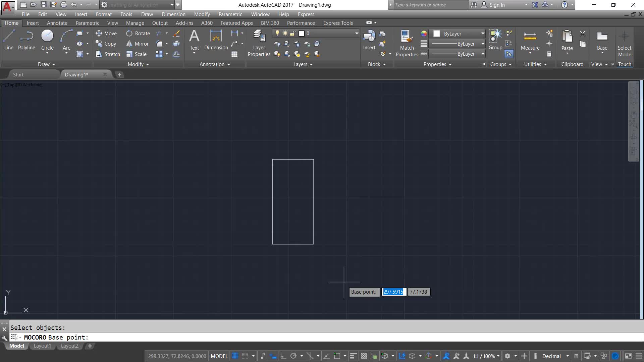The image size is (644, 362).
Task: Open the Decimal units dropdown
Action: pyautogui.click(x=567, y=356)
